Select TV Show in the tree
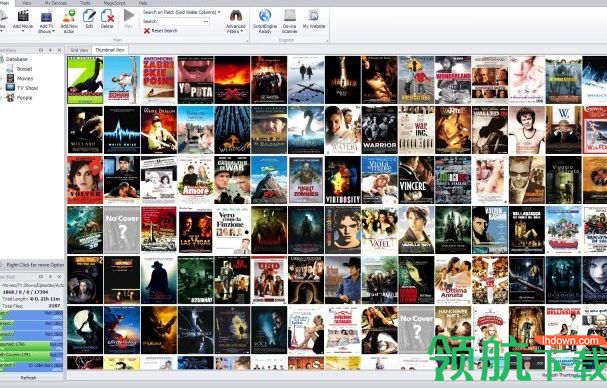The height and width of the screenshot is (388, 607). tap(27, 88)
